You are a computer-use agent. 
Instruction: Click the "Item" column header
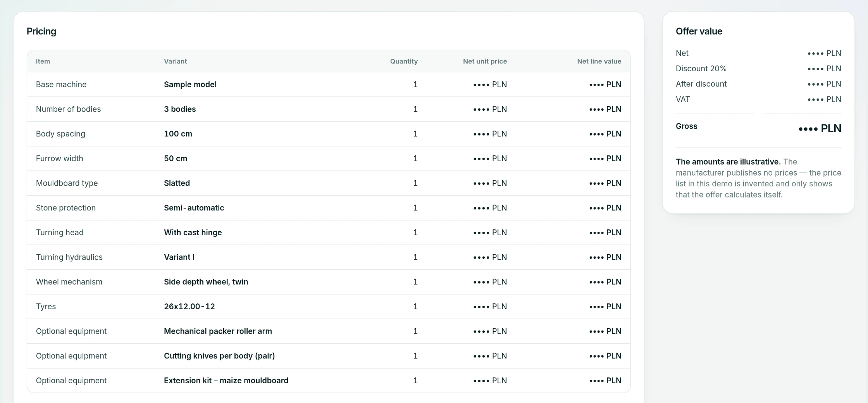click(43, 61)
